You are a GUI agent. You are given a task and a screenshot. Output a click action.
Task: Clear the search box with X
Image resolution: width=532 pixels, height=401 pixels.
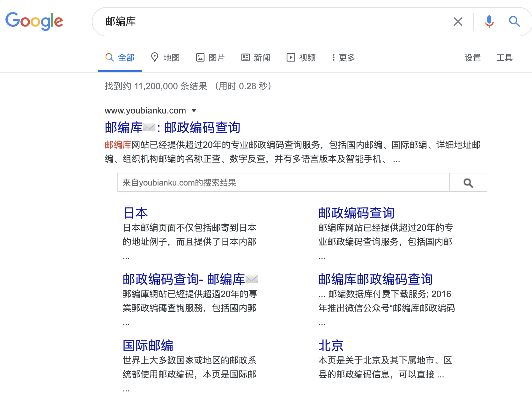[458, 22]
